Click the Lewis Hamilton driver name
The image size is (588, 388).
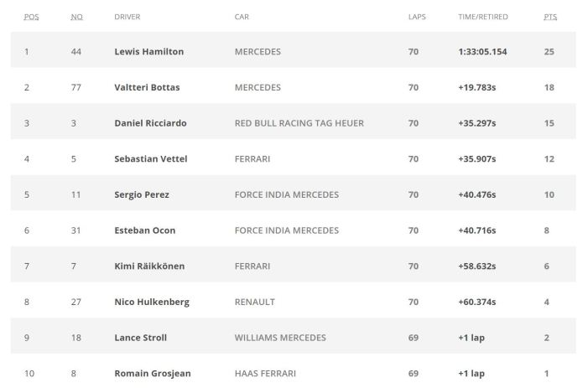click(148, 52)
